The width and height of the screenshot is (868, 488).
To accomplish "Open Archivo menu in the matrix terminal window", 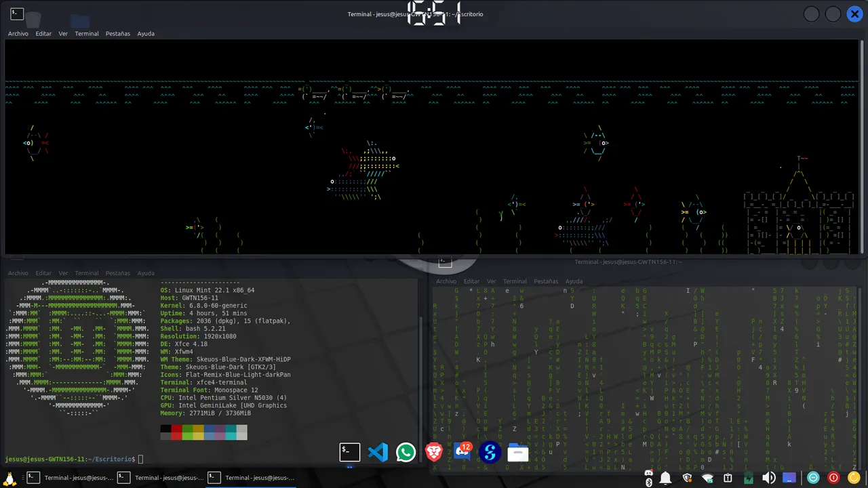I will [x=446, y=281].
